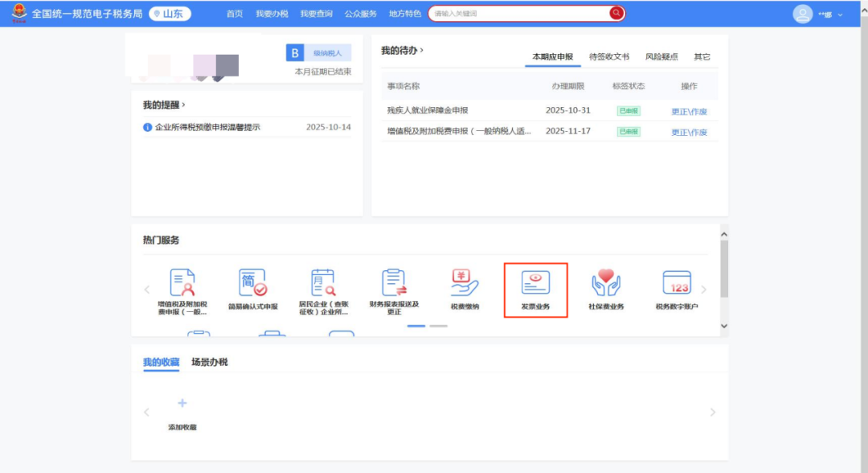868x473 pixels.
Task: Click the user avatar icon
Action: tap(802, 14)
